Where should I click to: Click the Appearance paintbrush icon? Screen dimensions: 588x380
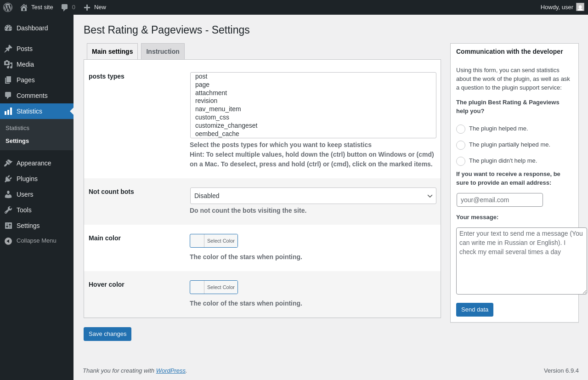[8, 163]
